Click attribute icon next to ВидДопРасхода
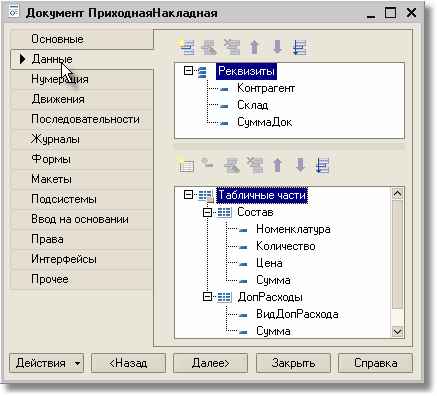 click(243, 315)
